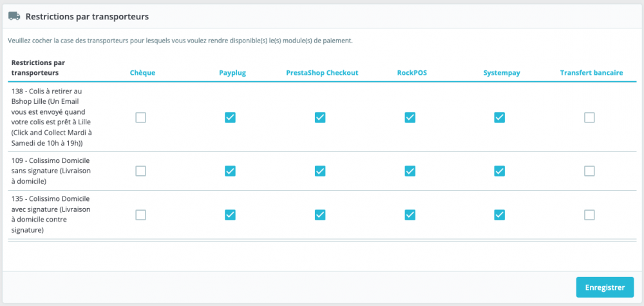
Task: Click the truck icon beside Restrictions par transporteurs
Action: tap(14, 15)
